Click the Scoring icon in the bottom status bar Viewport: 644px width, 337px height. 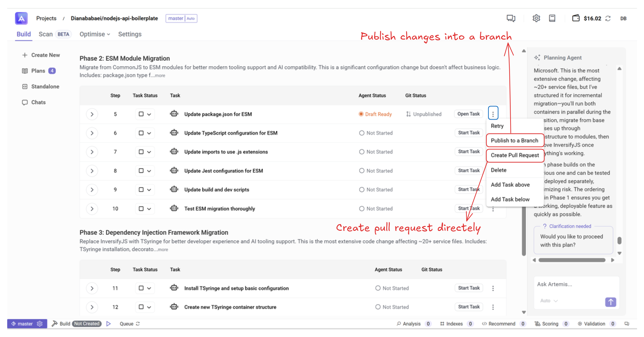tap(537, 324)
